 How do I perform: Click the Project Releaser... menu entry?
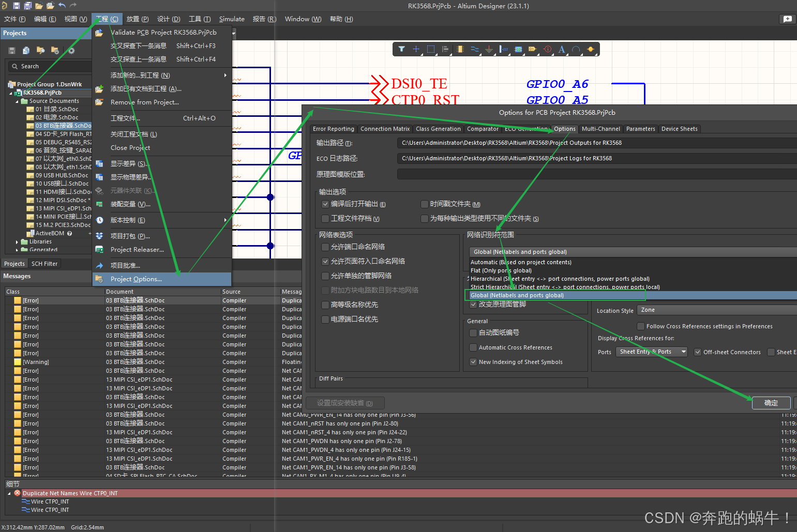(x=162, y=249)
